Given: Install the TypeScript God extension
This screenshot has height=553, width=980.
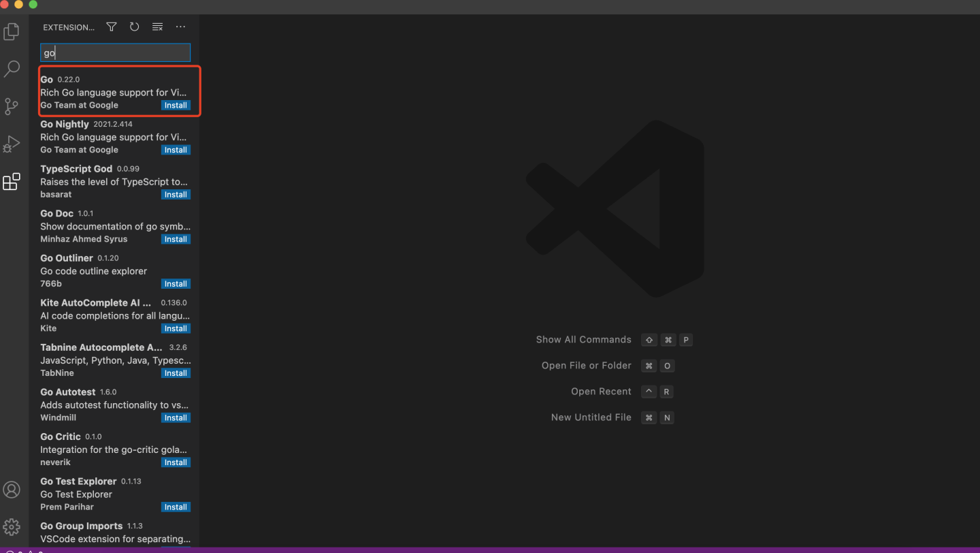Looking at the screenshot, I should point(176,195).
